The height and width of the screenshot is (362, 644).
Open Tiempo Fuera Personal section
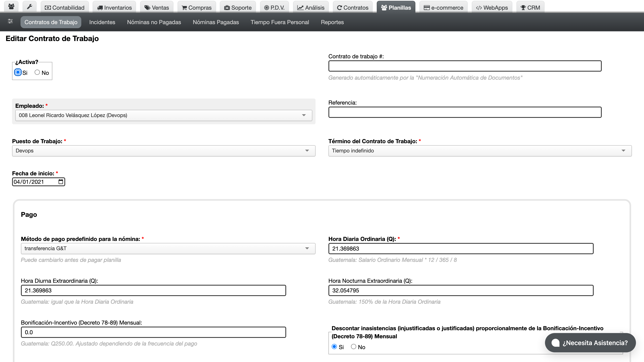280,22
